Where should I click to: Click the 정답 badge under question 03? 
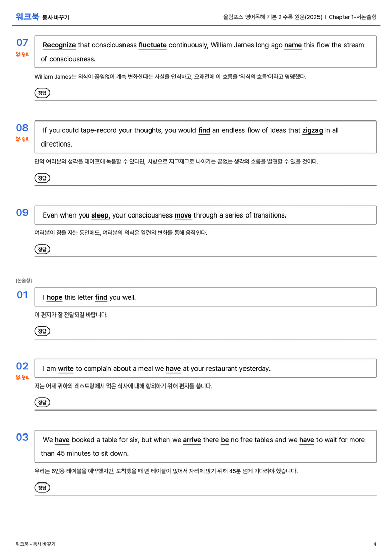tap(42, 488)
